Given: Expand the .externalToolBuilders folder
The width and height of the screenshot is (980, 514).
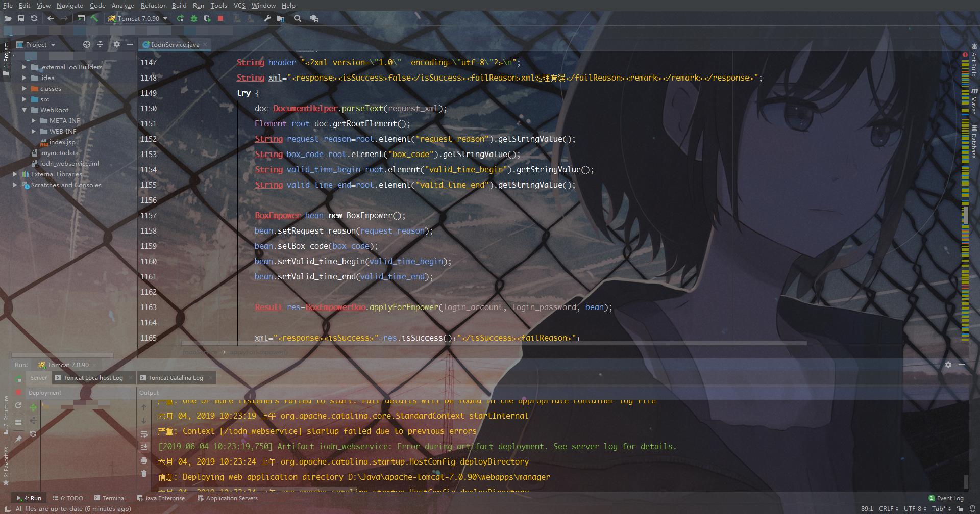Looking at the screenshot, I should coord(24,67).
